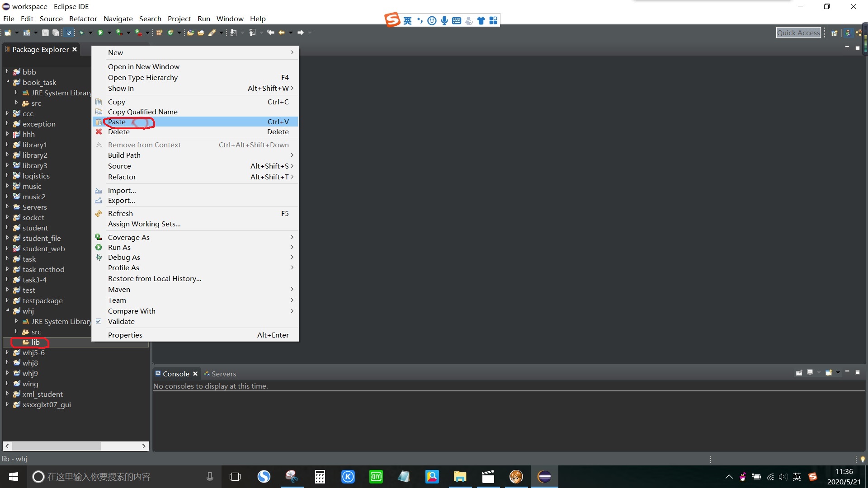
Task: Open the Search toolbar icon
Action: pyautogui.click(x=214, y=32)
